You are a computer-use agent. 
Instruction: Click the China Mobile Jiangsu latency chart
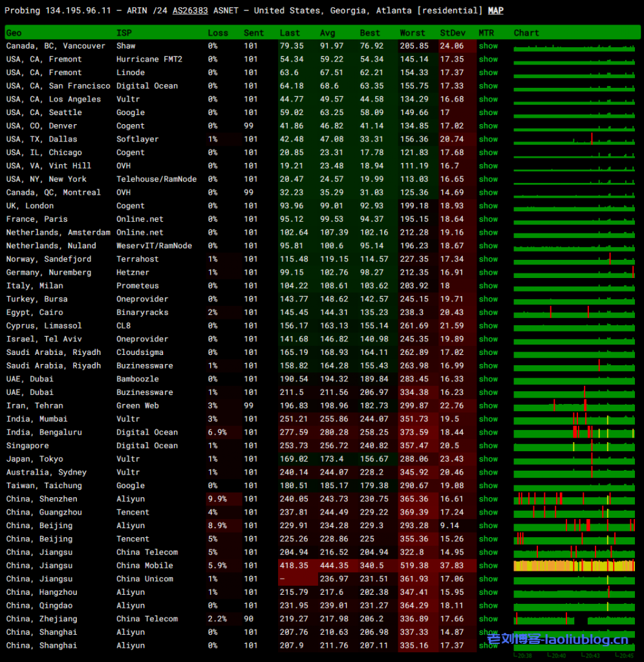click(x=574, y=566)
